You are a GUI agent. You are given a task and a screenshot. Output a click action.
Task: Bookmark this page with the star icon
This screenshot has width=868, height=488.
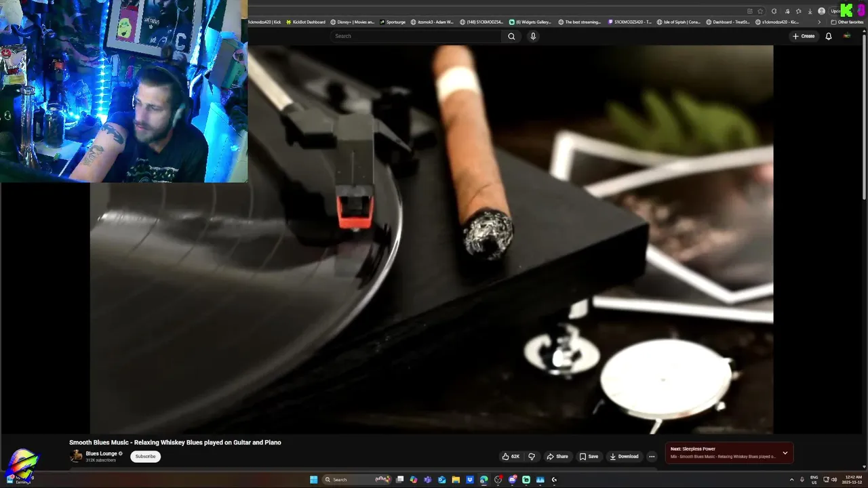coord(760,11)
